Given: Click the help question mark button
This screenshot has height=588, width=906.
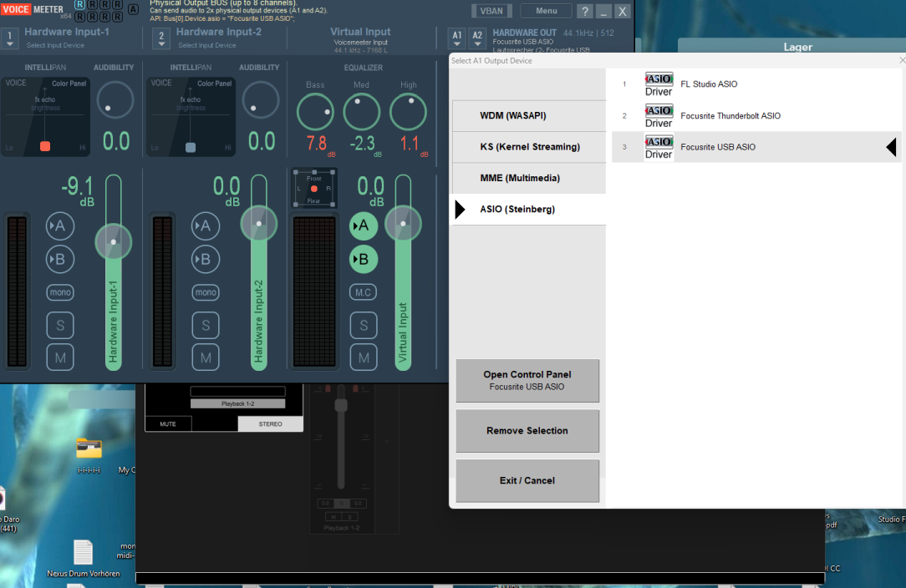Looking at the screenshot, I should pos(584,11).
